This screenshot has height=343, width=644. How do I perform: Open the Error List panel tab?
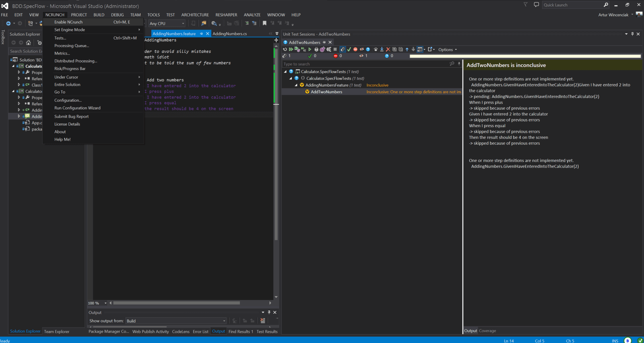pos(201,332)
